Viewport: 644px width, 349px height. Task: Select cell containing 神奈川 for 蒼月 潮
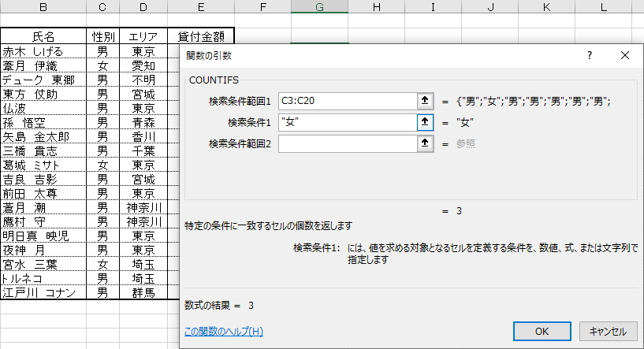[x=143, y=207]
